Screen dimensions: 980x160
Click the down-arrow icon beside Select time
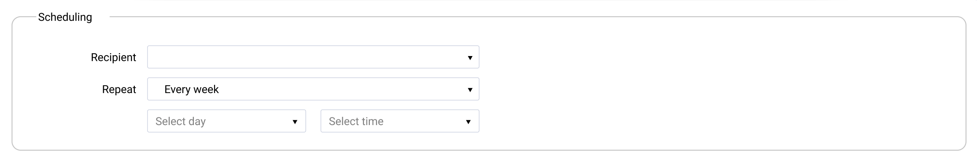coord(468,122)
